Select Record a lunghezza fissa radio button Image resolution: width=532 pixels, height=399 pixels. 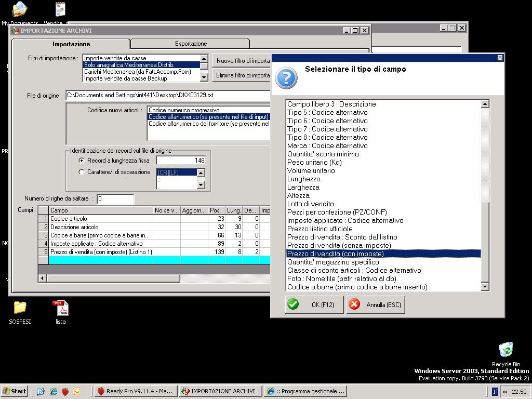coord(82,161)
